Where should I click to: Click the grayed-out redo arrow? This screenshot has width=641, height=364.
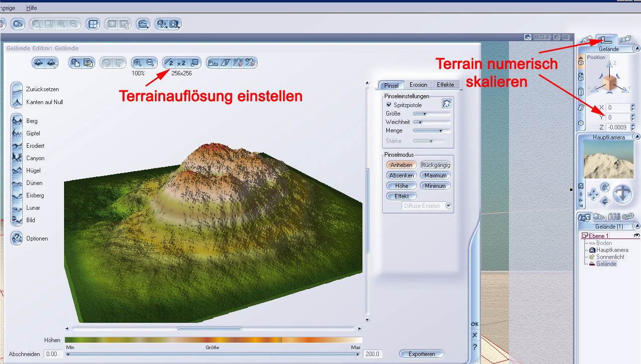pos(119,63)
